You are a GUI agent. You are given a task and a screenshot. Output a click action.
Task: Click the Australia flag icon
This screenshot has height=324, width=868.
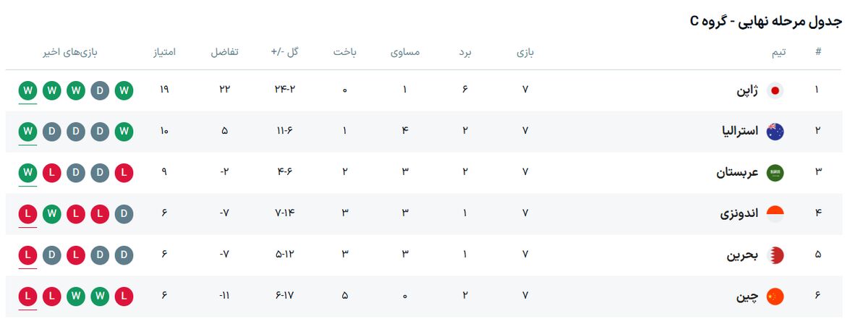coord(775,132)
